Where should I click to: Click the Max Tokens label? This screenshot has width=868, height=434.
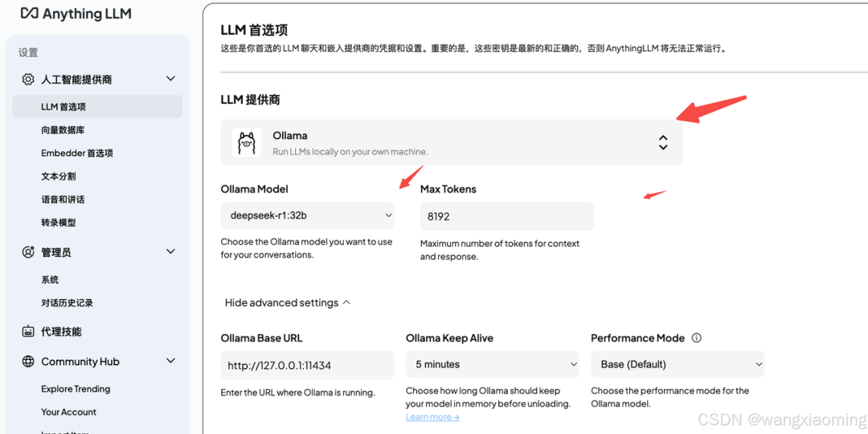point(448,189)
